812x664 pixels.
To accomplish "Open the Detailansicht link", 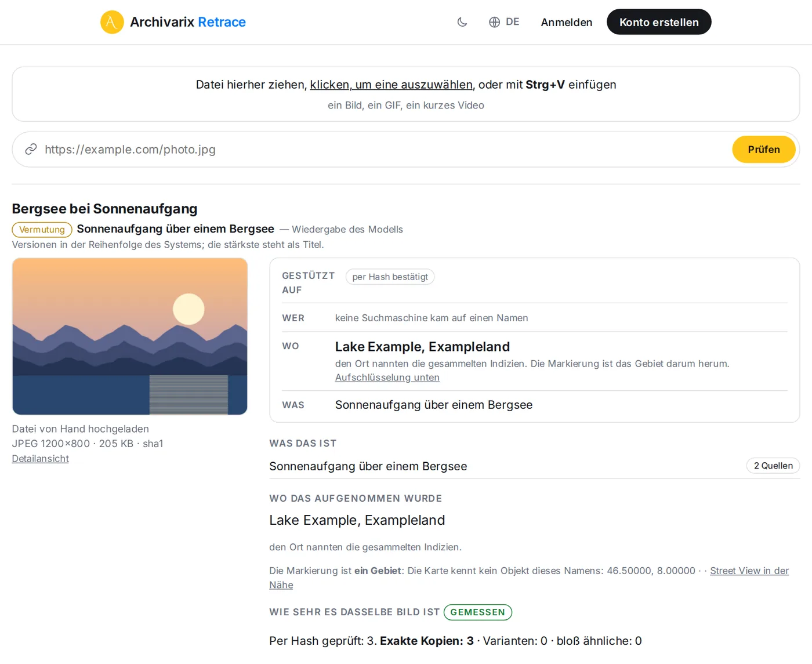I will pos(40,459).
